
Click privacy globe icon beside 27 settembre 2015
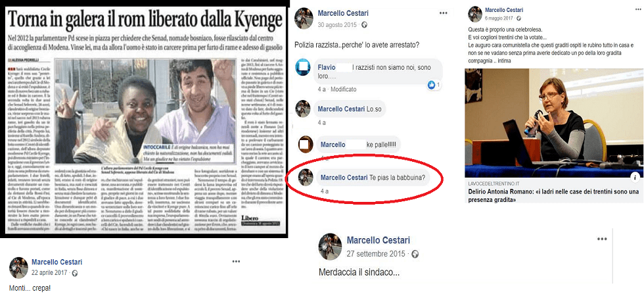pyautogui.click(x=415, y=254)
